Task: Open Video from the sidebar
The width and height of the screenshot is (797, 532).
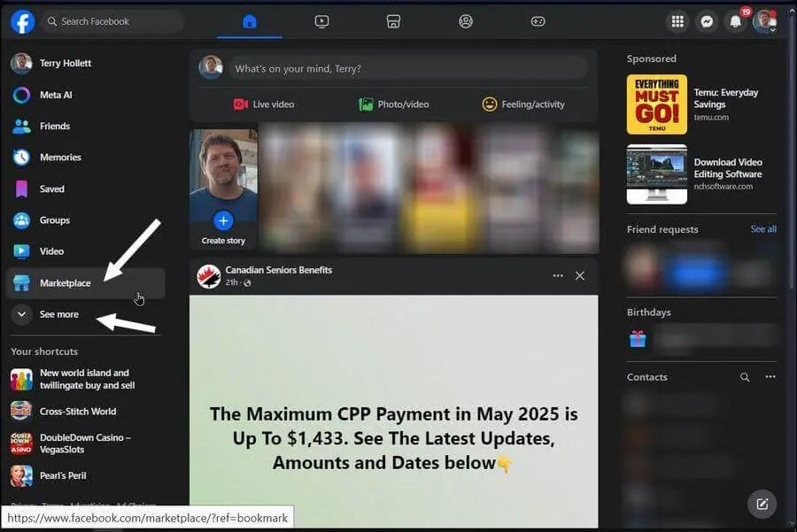Action: pyautogui.click(x=85, y=251)
